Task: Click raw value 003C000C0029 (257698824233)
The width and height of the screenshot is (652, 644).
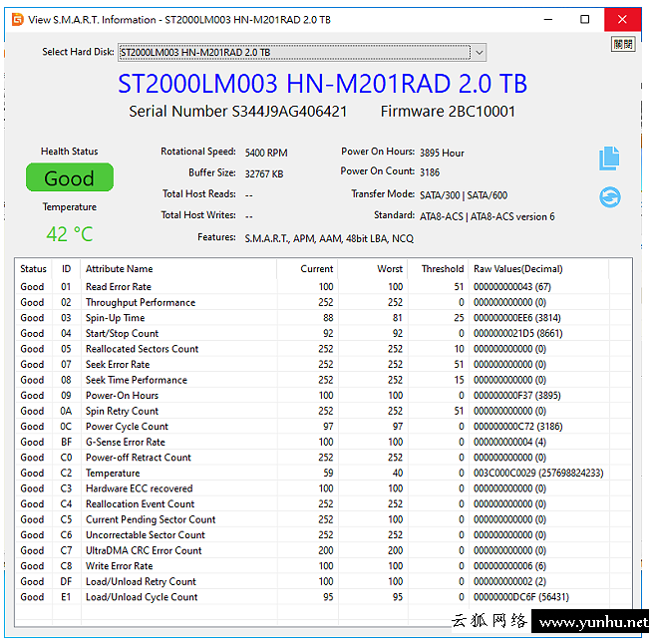Action: (x=538, y=474)
